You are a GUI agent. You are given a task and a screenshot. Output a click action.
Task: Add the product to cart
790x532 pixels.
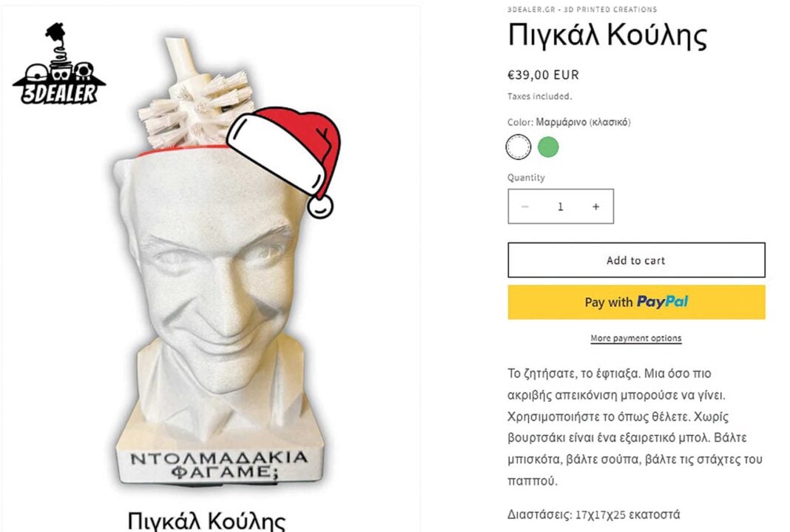(636, 260)
